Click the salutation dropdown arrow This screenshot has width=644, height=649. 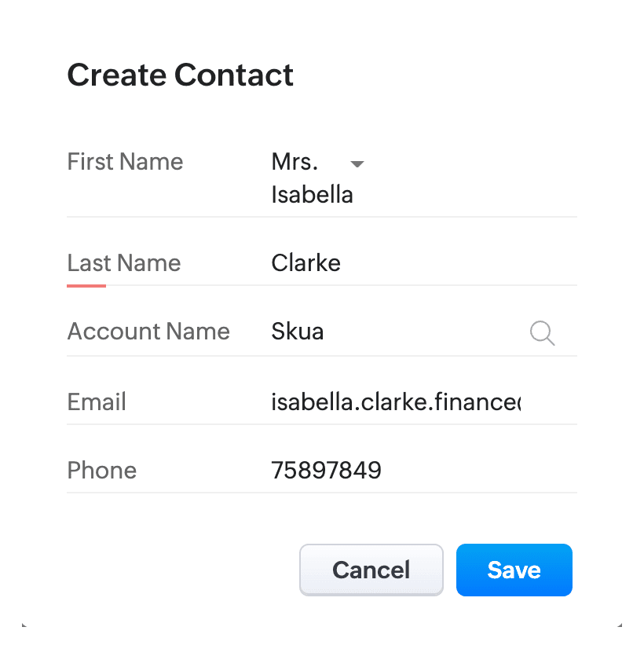[x=357, y=164]
